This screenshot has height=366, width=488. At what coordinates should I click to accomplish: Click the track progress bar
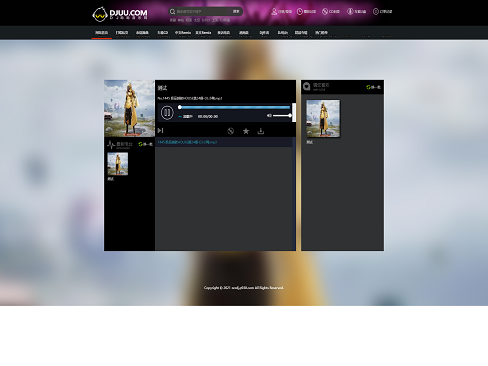[x=235, y=107]
